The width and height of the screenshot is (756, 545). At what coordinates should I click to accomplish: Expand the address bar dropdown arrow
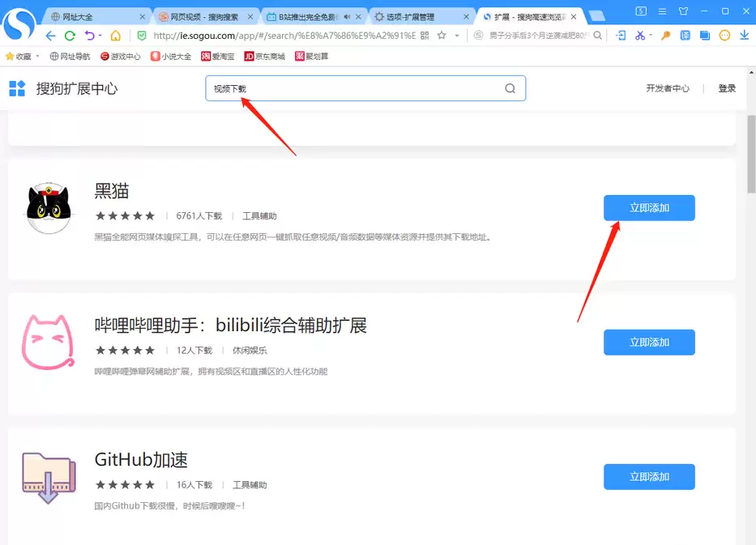pyautogui.click(x=457, y=35)
